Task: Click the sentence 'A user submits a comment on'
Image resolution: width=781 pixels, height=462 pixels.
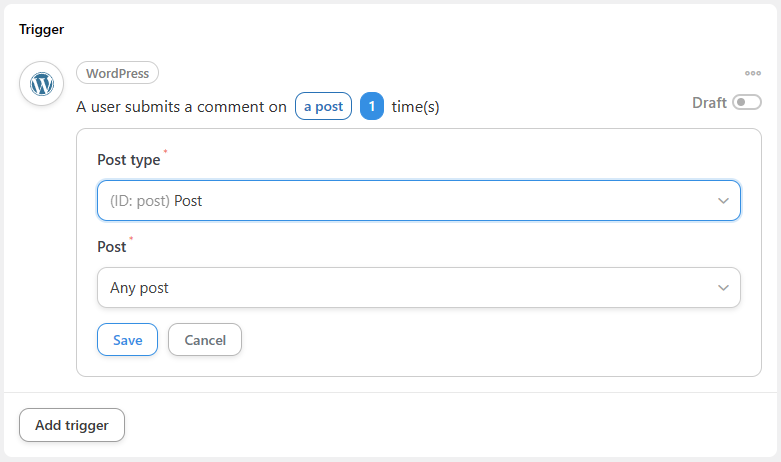Action: coord(181,107)
